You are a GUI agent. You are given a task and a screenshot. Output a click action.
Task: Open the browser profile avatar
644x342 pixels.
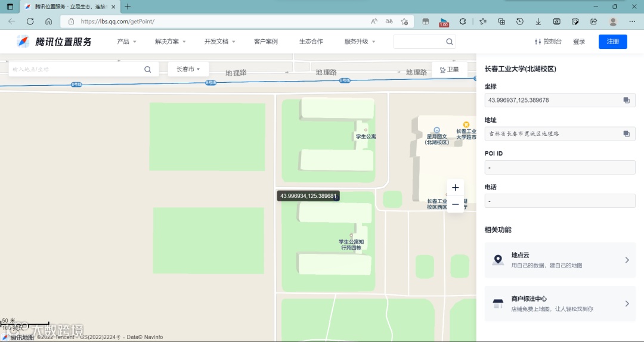point(613,21)
